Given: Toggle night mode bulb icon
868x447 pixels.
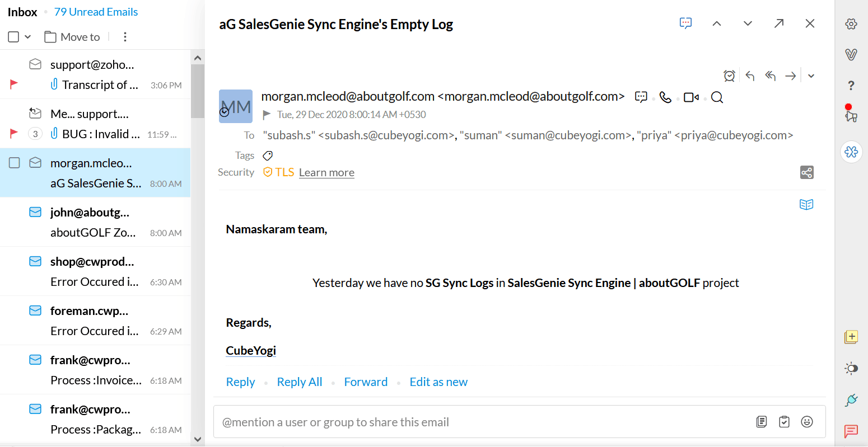Looking at the screenshot, I should coord(851,368).
